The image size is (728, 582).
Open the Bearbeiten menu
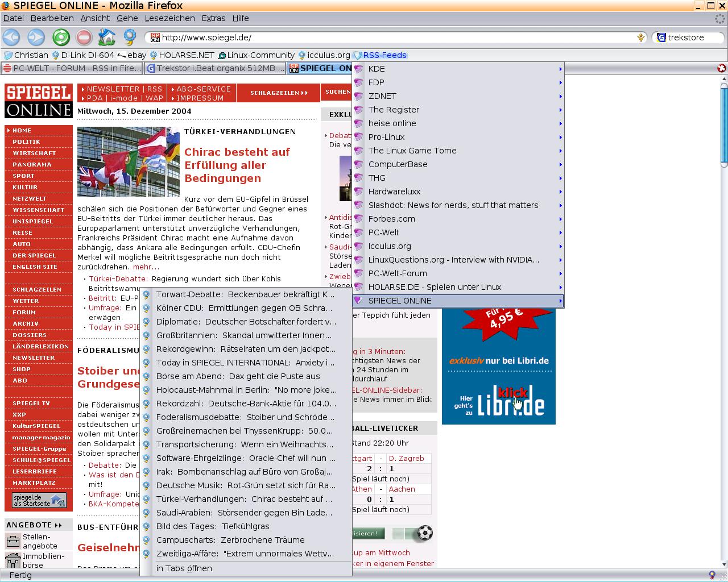click(52, 18)
